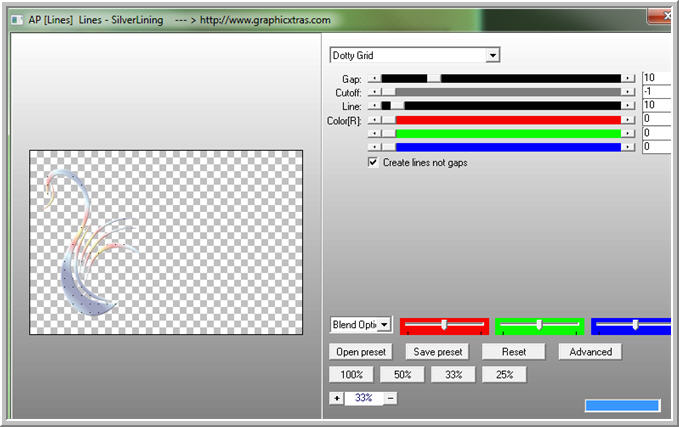
Task: Close the AP Lines plugin window
Action: pos(662,16)
